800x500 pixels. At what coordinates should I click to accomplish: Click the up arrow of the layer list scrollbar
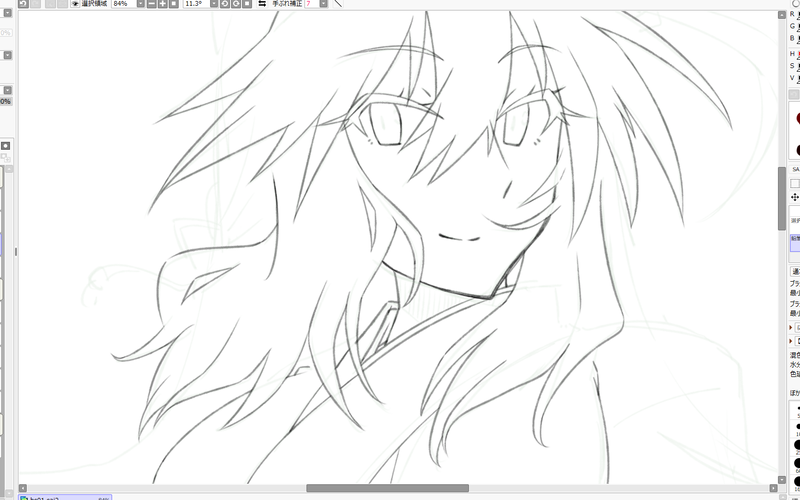(9, 168)
